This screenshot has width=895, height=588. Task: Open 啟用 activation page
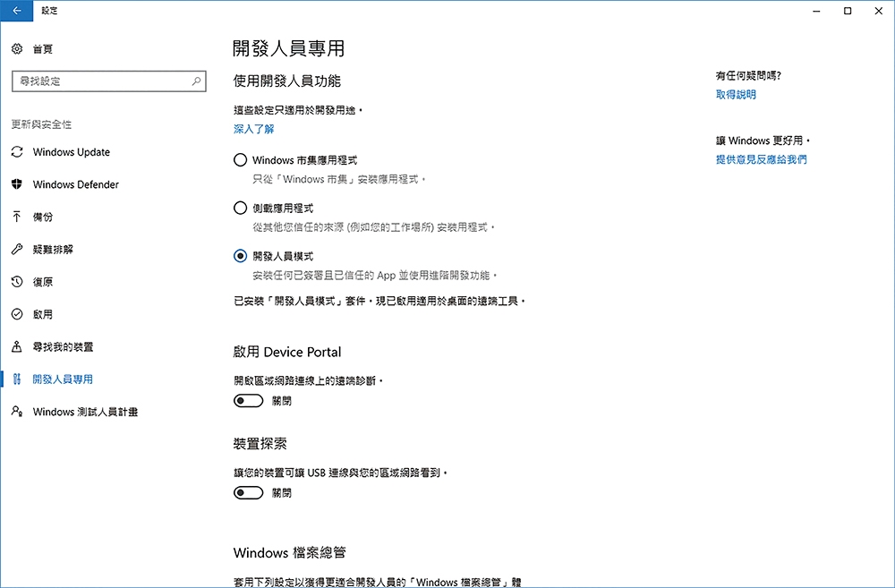[x=43, y=314]
